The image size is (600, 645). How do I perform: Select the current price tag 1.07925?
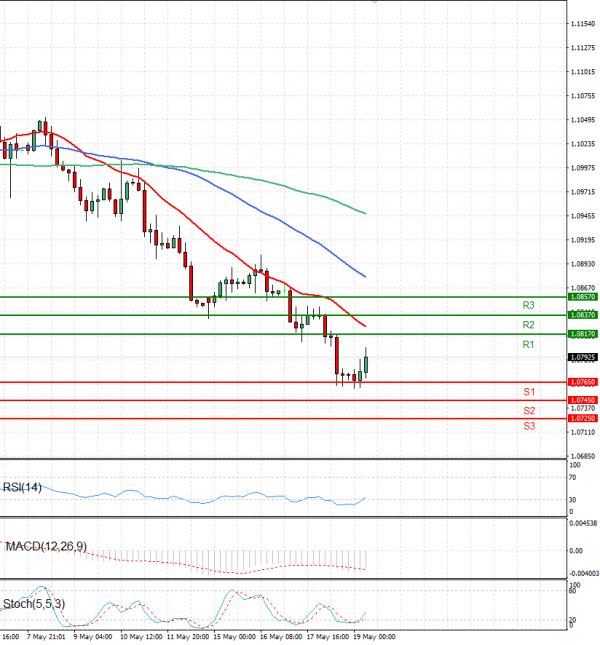pyautogui.click(x=582, y=357)
